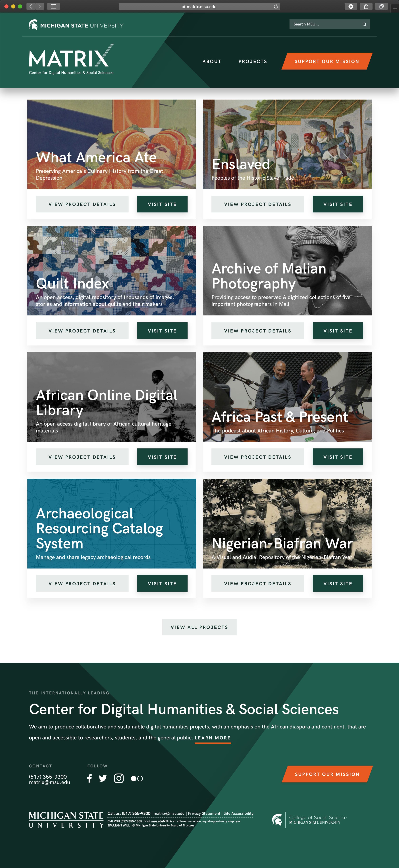The height and width of the screenshot is (868, 399).
Task: Open the Facebook icon in footer
Action: coord(89,778)
